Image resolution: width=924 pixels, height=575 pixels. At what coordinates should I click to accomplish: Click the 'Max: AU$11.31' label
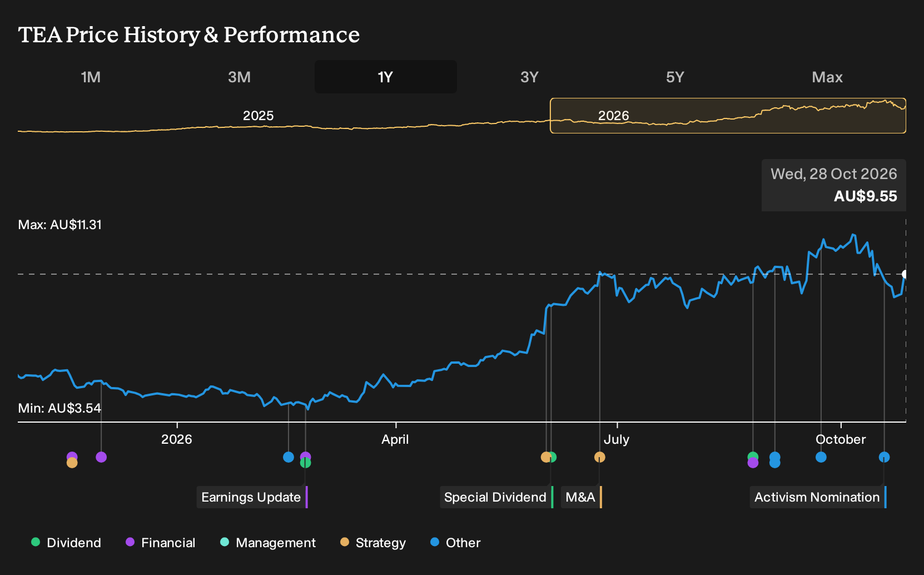pos(60,225)
